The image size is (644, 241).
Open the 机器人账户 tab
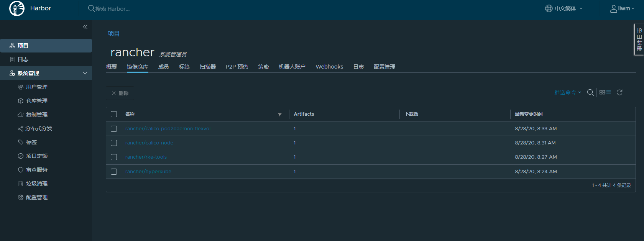(x=292, y=67)
